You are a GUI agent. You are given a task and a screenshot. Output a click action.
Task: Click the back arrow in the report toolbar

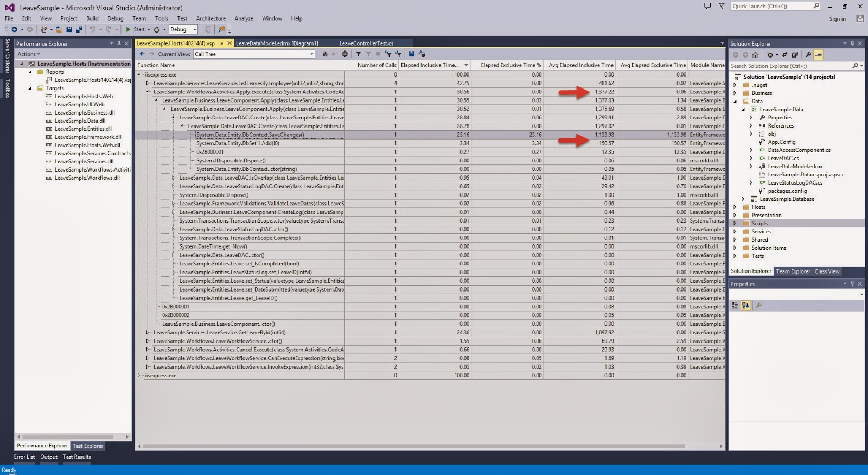point(142,54)
